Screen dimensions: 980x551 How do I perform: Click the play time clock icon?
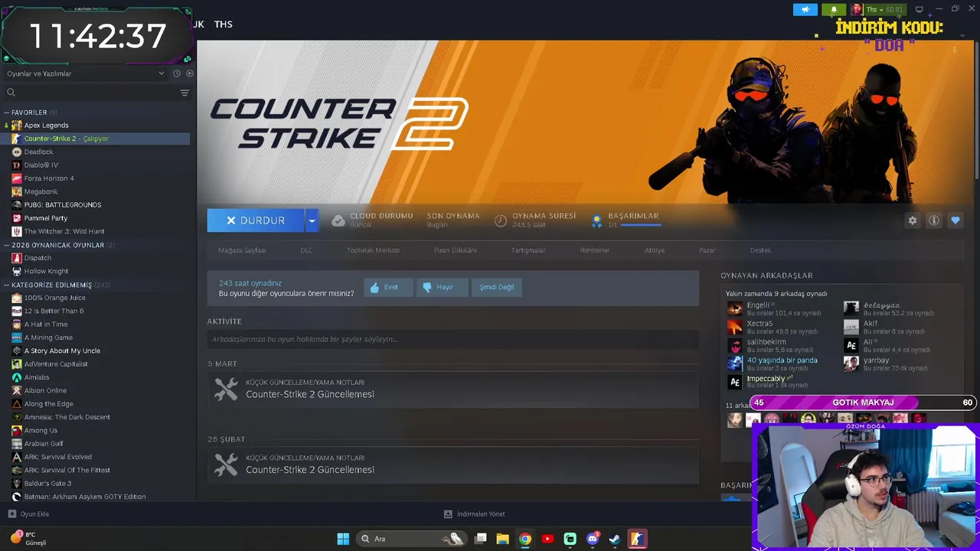click(500, 220)
